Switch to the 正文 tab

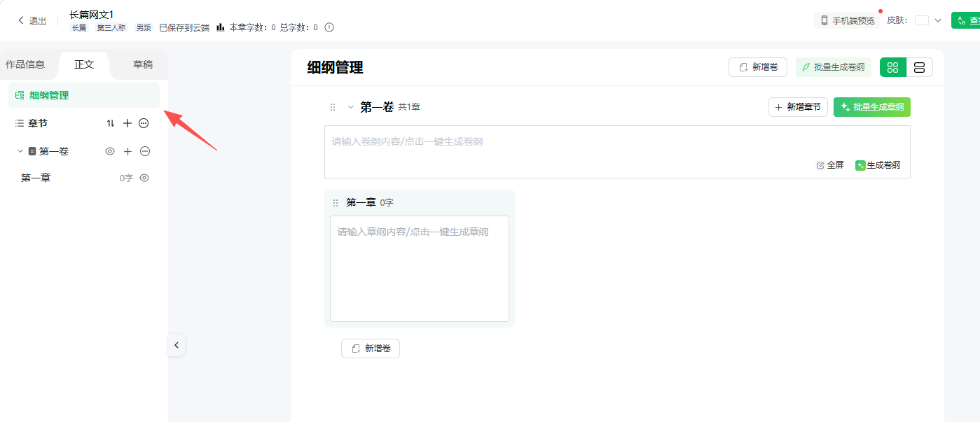[x=84, y=64]
